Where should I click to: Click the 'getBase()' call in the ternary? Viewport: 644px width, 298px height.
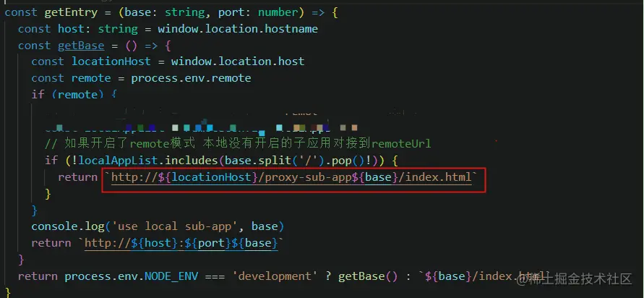(368, 276)
